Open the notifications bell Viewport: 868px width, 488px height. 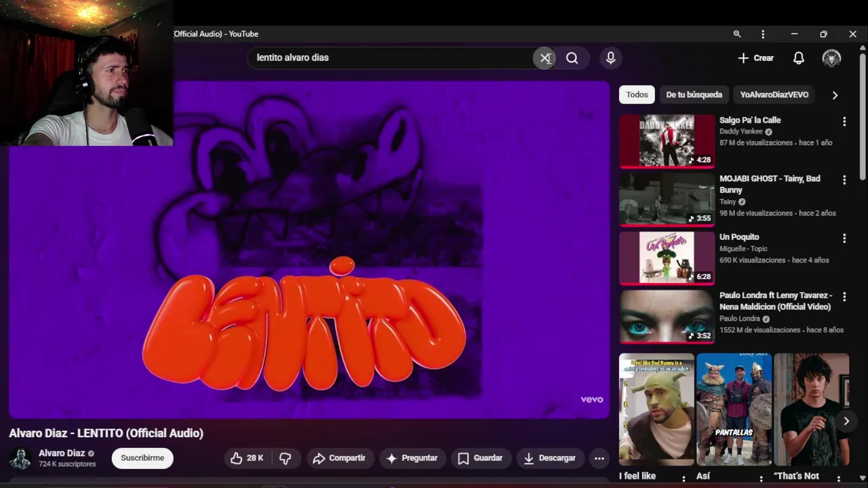coord(799,58)
